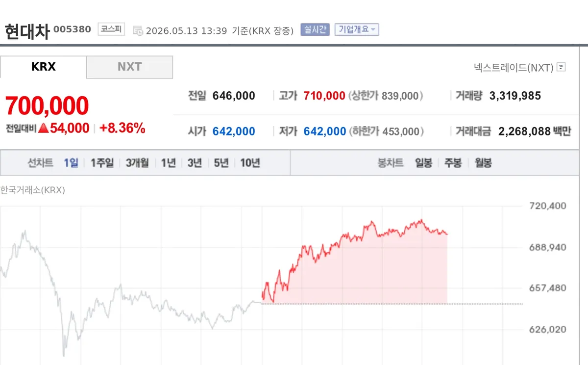Choose the 1년 chart range
Screen dimensions: 588x365
click(168, 163)
